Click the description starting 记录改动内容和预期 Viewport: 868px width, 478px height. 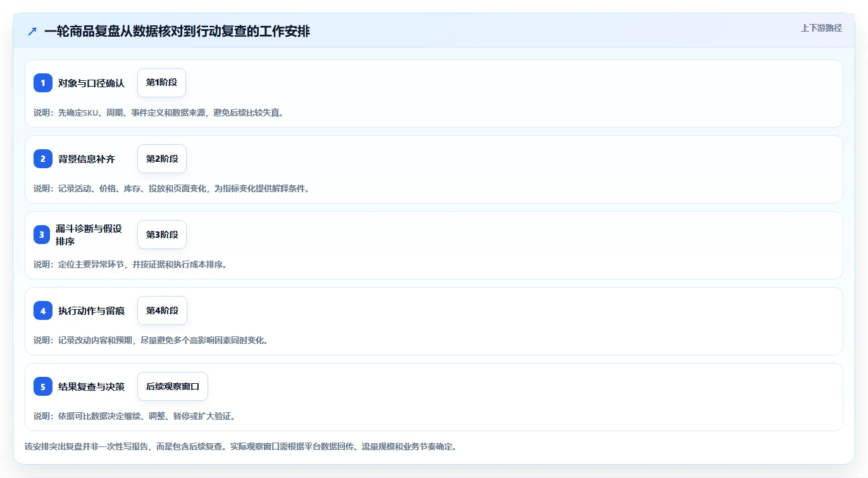(151, 340)
